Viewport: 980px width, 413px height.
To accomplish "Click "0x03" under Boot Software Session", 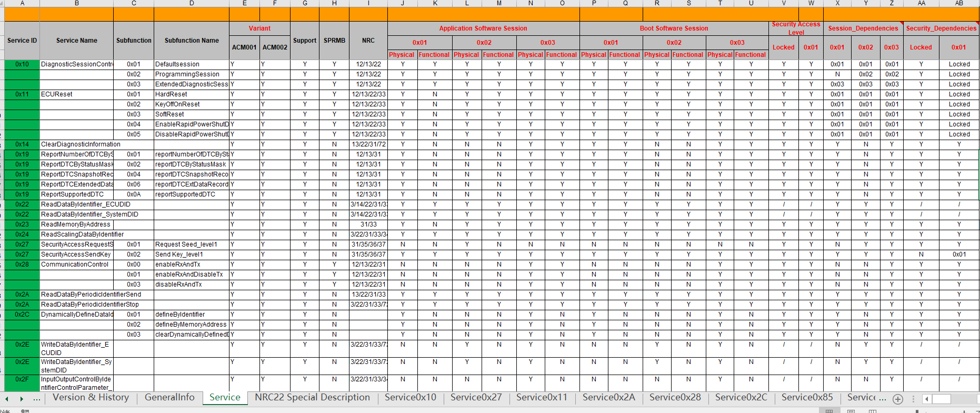I will click(737, 43).
